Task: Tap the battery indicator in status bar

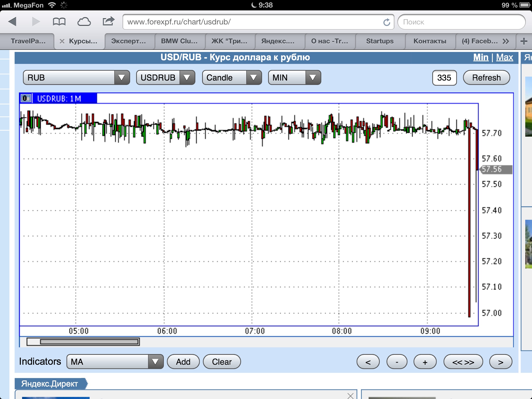Action: 525,5
